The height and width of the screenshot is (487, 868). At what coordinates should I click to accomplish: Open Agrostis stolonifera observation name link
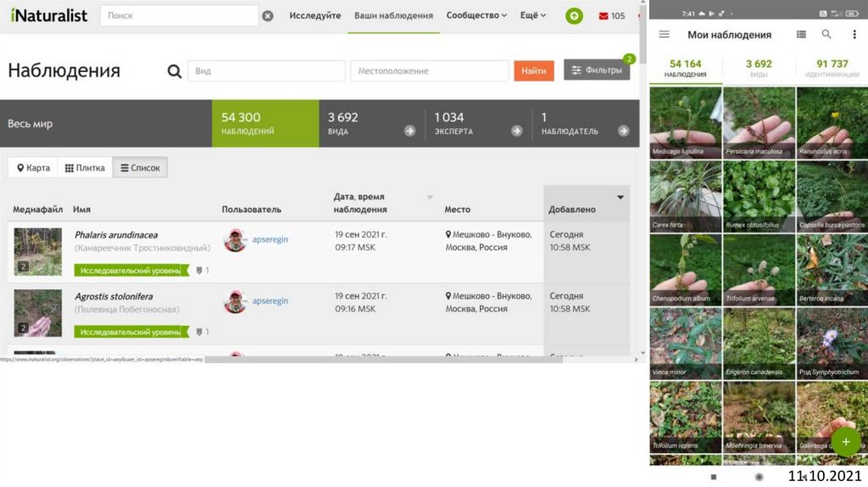click(x=114, y=296)
